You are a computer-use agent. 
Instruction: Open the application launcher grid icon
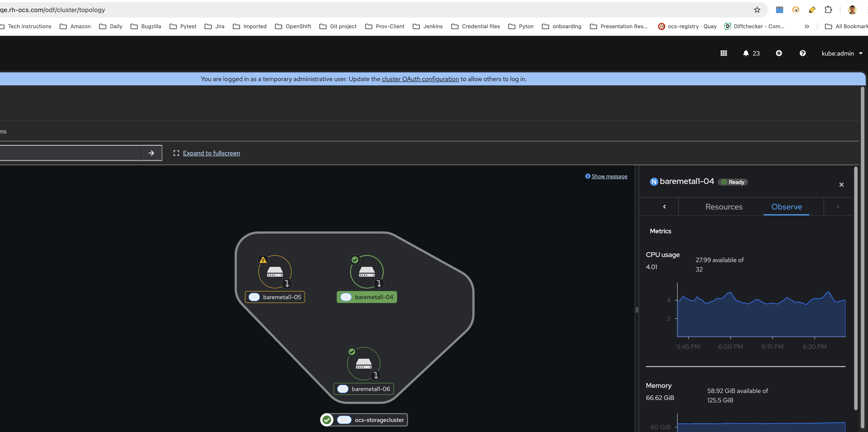[x=724, y=53]
